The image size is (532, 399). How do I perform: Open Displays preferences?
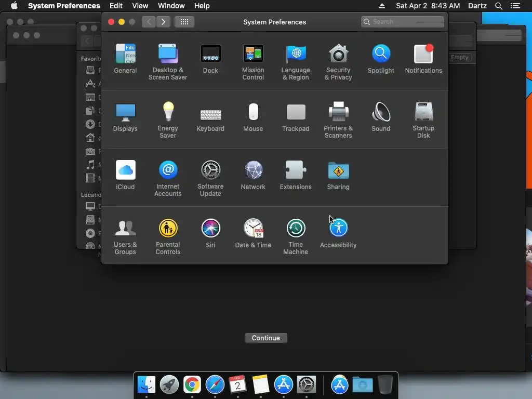click(125, 117)
